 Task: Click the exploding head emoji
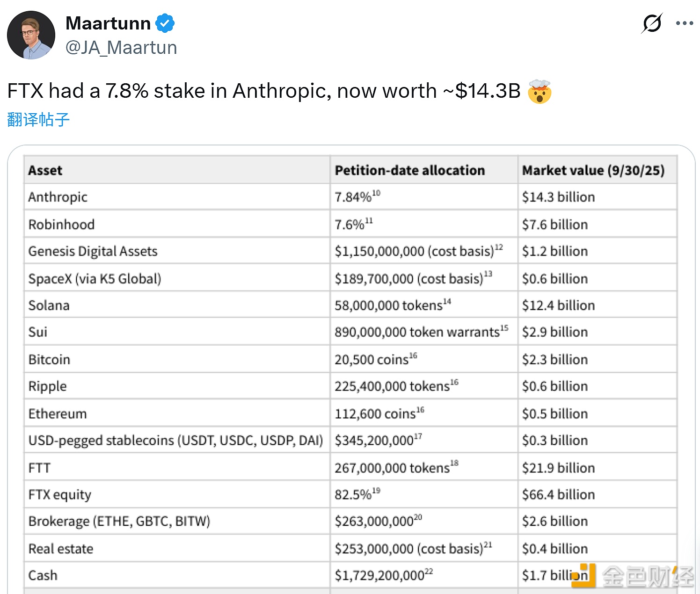pos(539,92)
